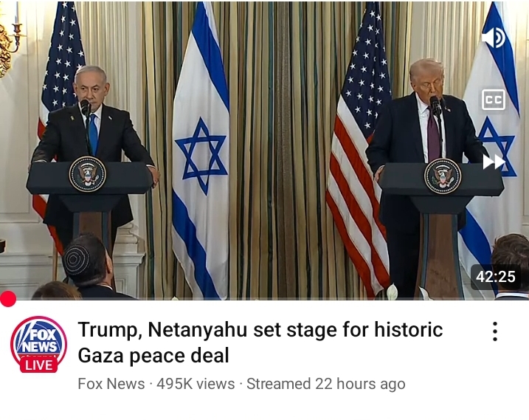Click the 'Fox News' channel name text
529x420 pixels.
[x=111, y=384]
